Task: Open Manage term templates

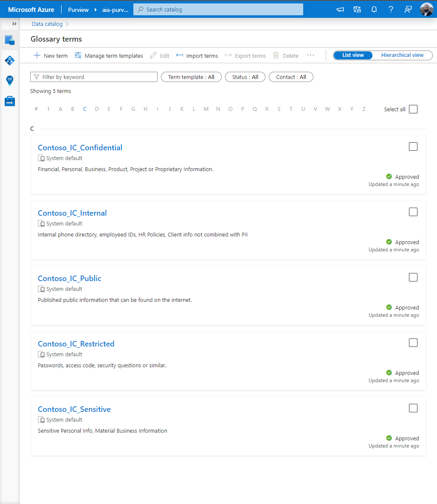Action: coord(109,56)
